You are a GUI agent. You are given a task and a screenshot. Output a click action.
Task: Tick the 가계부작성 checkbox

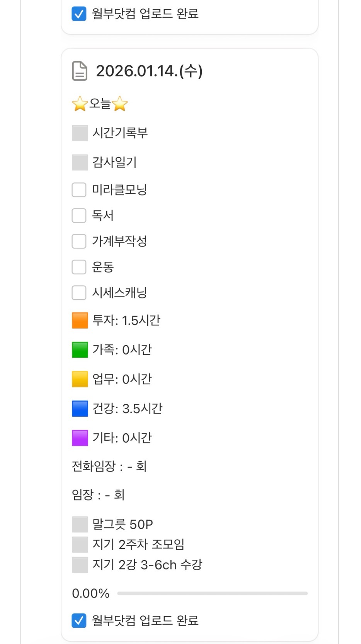[79, 241]
